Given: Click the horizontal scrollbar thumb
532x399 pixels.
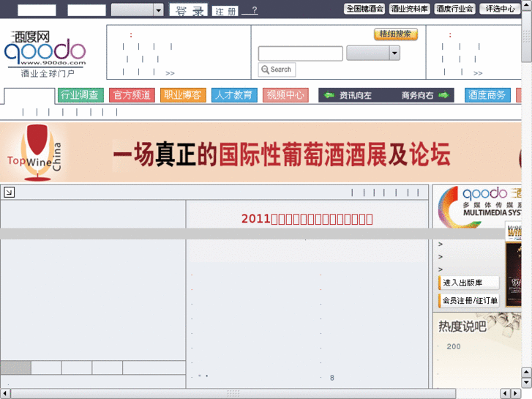Looking at the screenshot, I should click(x=233, y=394).
